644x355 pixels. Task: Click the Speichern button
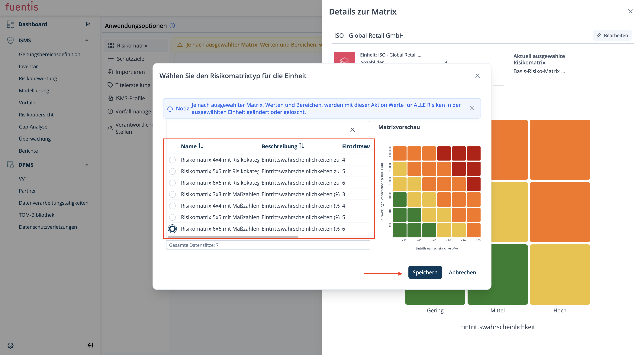point(425,272)
